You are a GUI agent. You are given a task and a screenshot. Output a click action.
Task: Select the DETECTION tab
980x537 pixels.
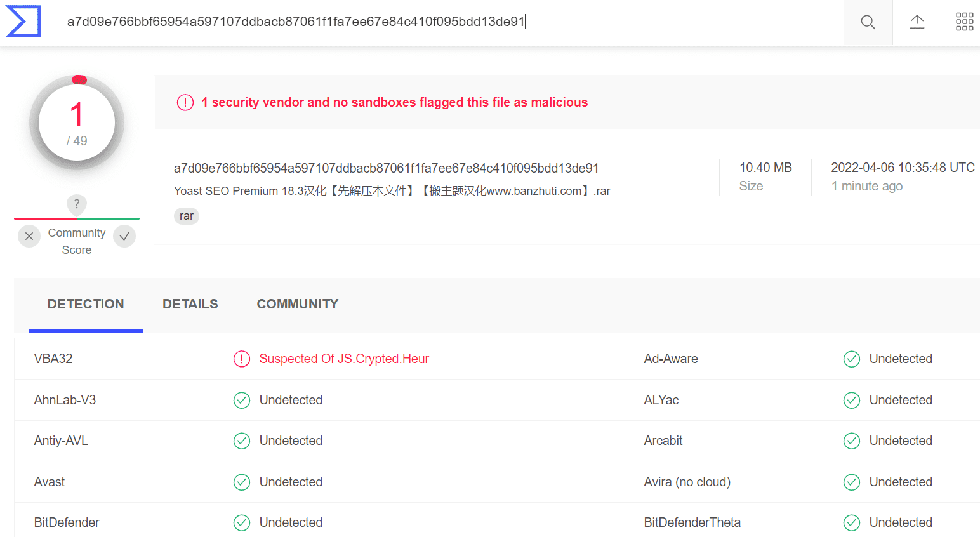tap(86, 304)
